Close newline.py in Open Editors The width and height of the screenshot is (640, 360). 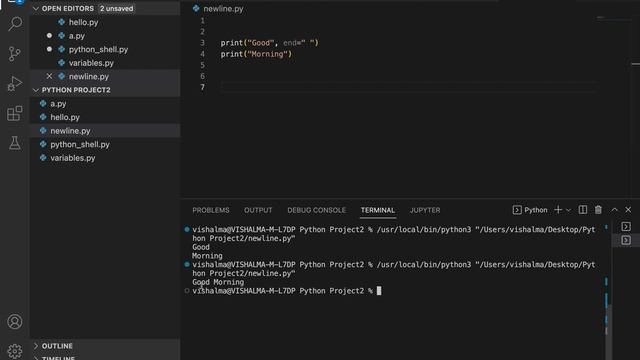point(49,76)
